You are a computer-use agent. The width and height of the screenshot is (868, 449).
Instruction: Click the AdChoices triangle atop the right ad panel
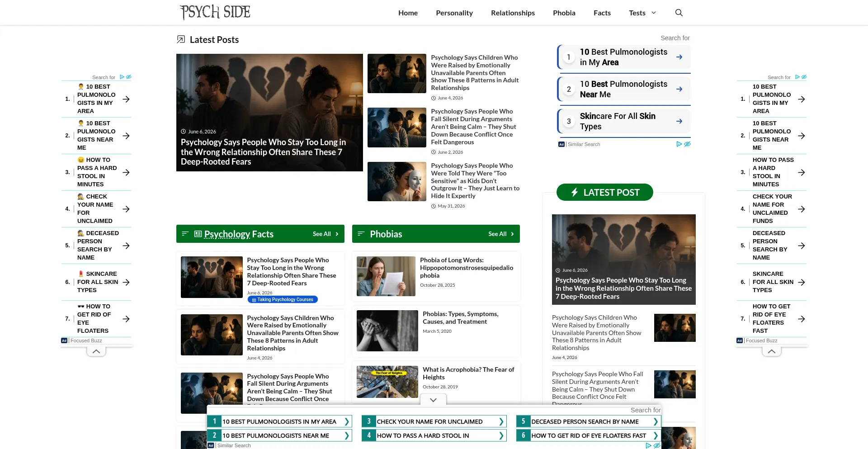point(797,77)
